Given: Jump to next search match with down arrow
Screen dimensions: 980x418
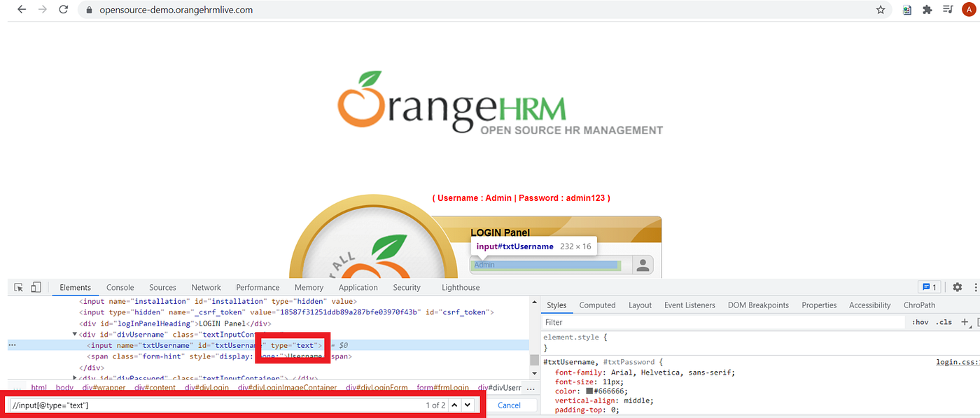Looking at the screenshot, I should tap(467, 405).
